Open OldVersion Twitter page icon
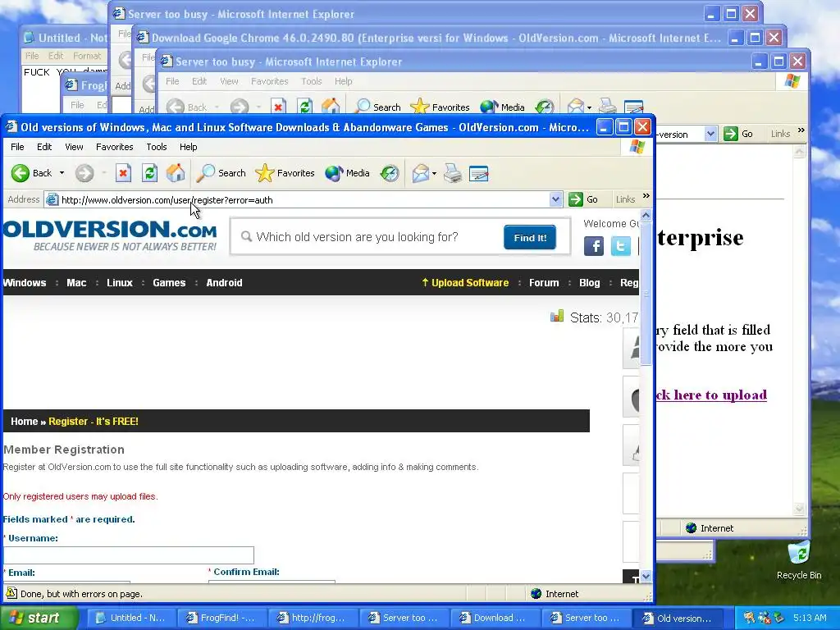 [620, 246]
